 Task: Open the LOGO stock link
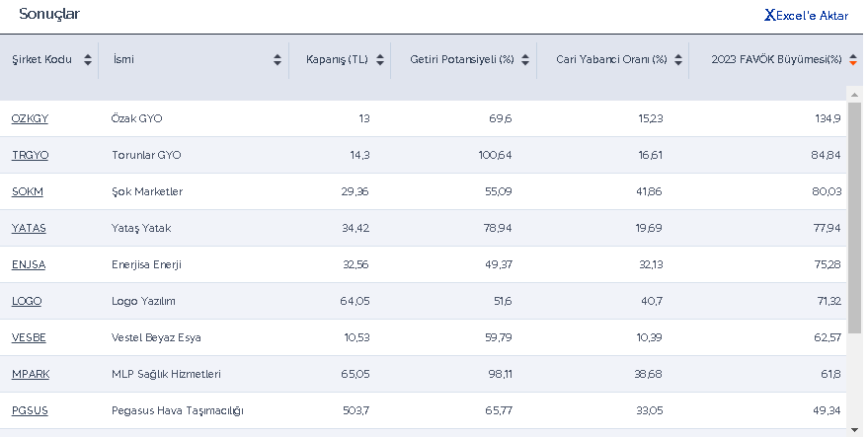[x=27, y=301]
